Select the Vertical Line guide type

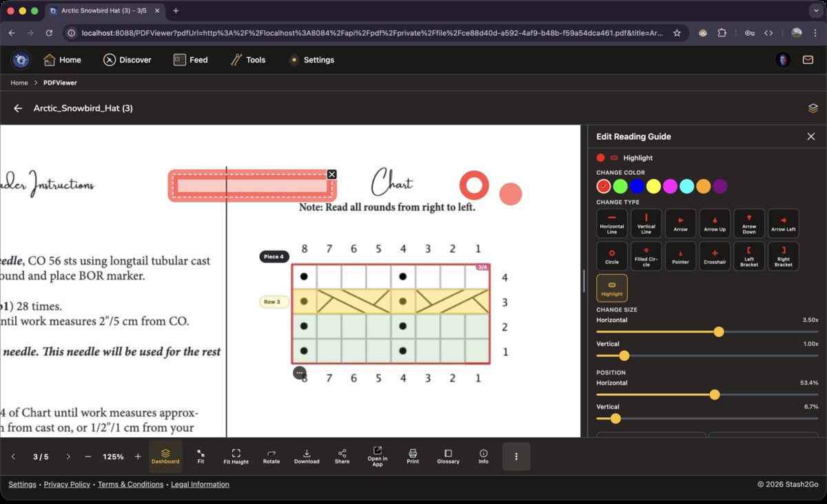pos(646,223)
